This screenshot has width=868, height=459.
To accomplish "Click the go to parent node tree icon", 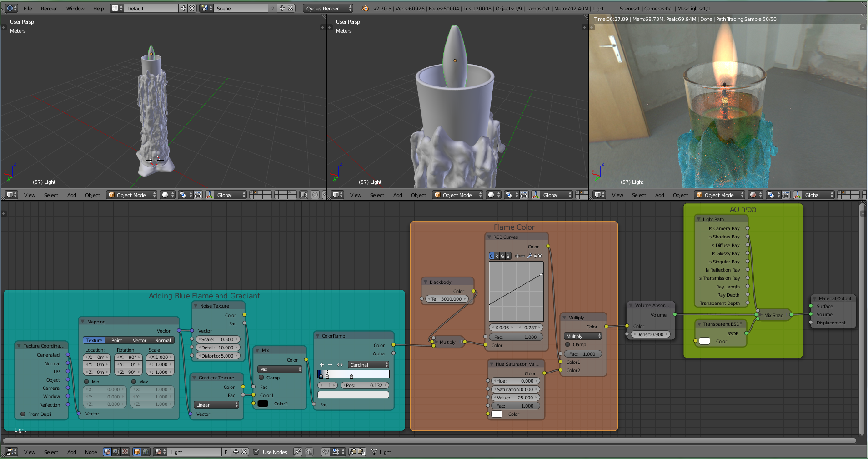I will click(x=309, y=452).
